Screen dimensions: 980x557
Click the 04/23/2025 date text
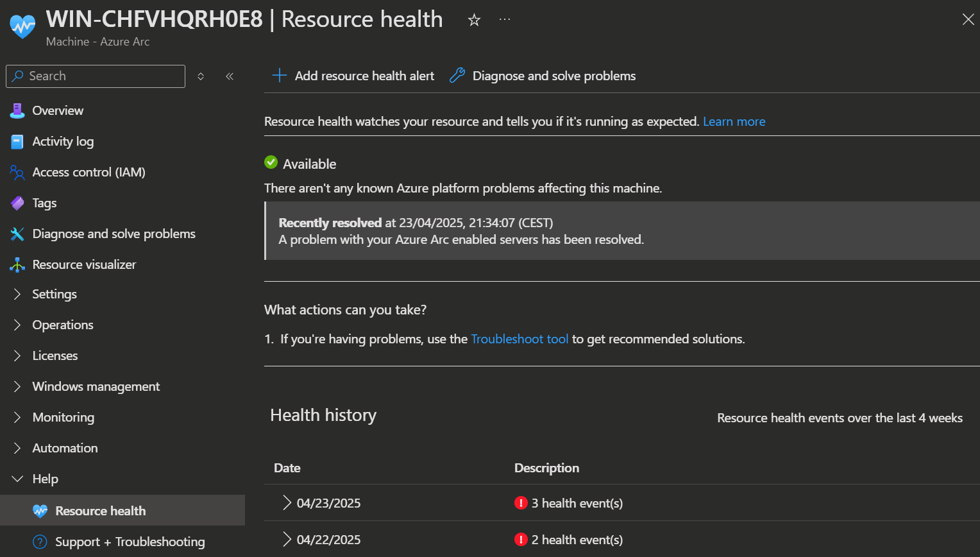[x=328, y=503]
